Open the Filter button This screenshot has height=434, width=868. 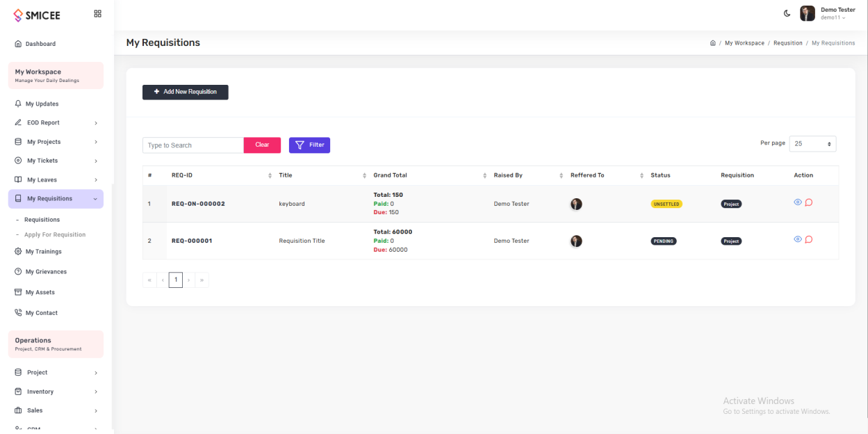click(x=309, y=145)
